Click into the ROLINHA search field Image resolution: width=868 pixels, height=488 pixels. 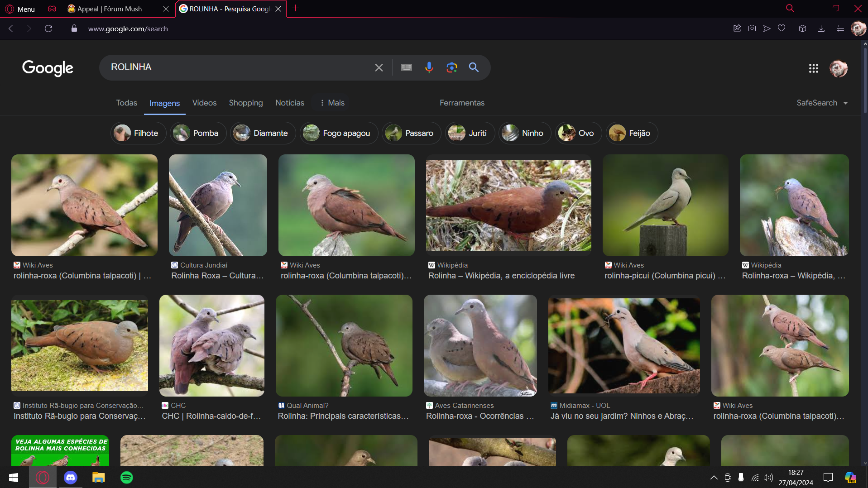click(x=240, y=67)
